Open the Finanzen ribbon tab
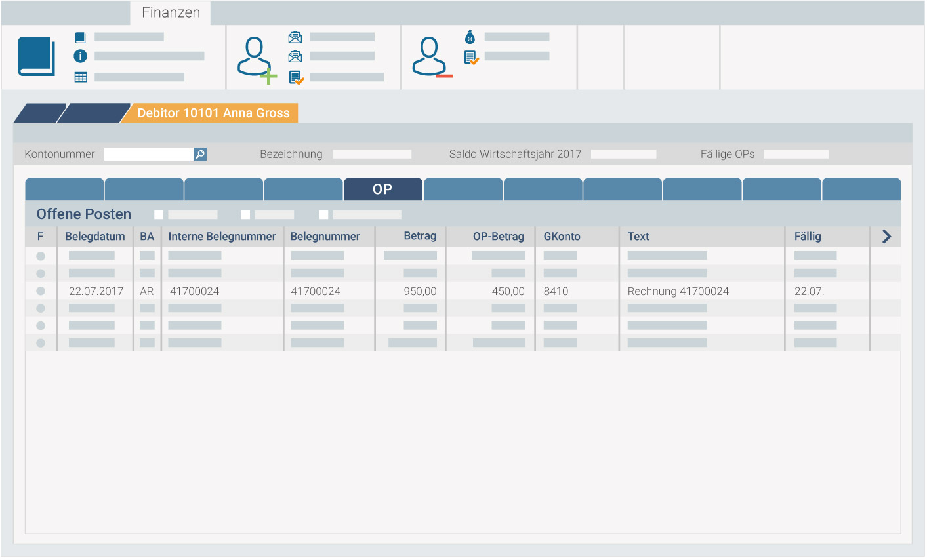This screenshot has height=560, width=927. (171, 12)
